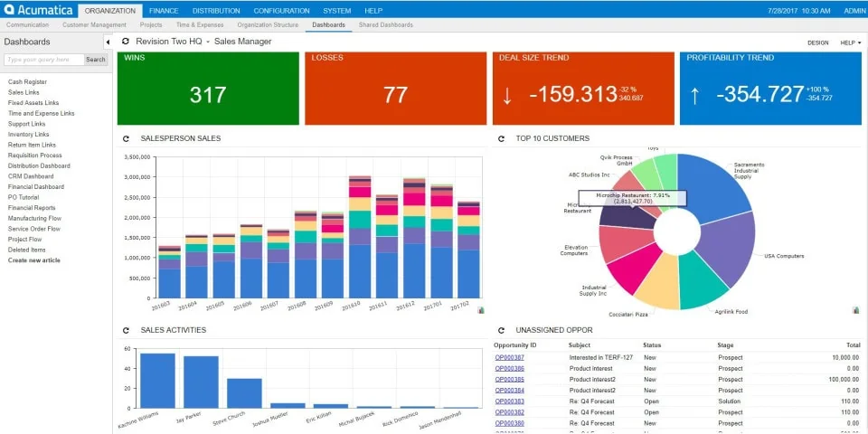
Task: Open opportunity OP000382
Action: coord(509,412)
